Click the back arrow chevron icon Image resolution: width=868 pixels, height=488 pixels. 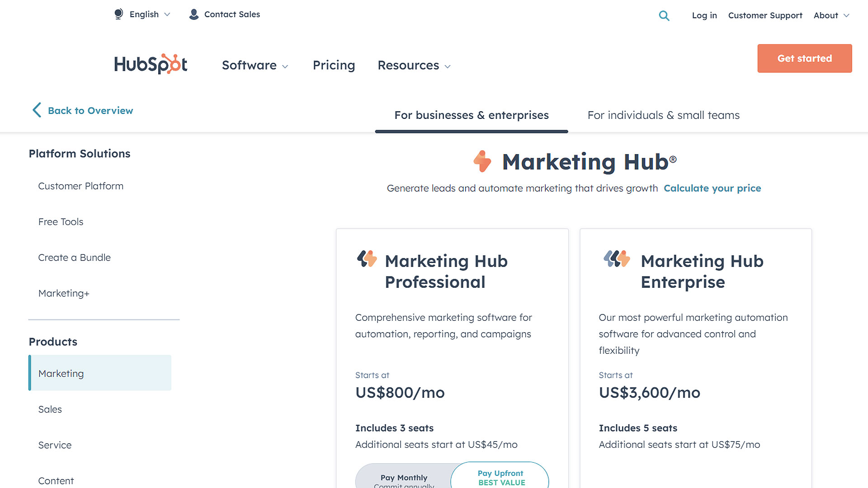click(x=37, y=110)
